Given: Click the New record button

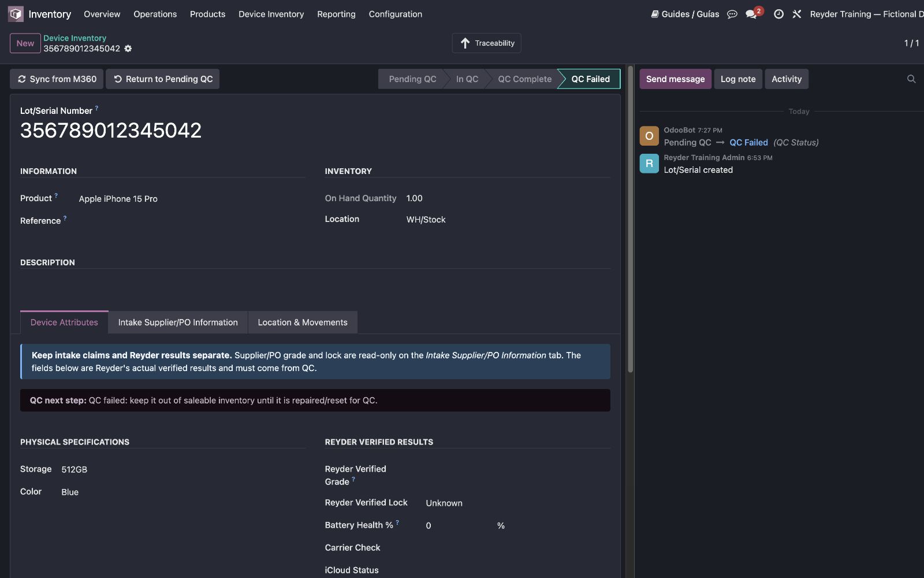Looking at the screenshot, I should click(25, 43).
